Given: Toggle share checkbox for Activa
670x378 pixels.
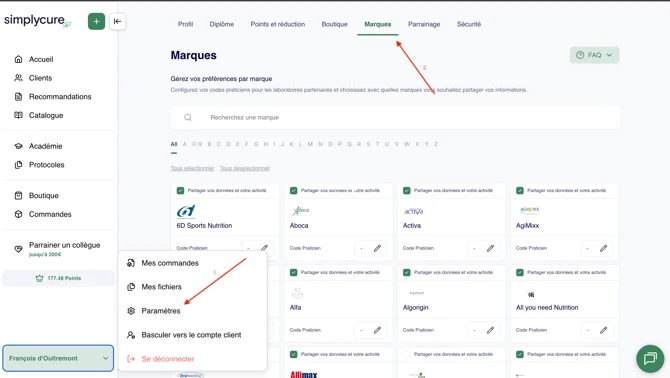Looking at the screenshot, I should coord(407,190).
